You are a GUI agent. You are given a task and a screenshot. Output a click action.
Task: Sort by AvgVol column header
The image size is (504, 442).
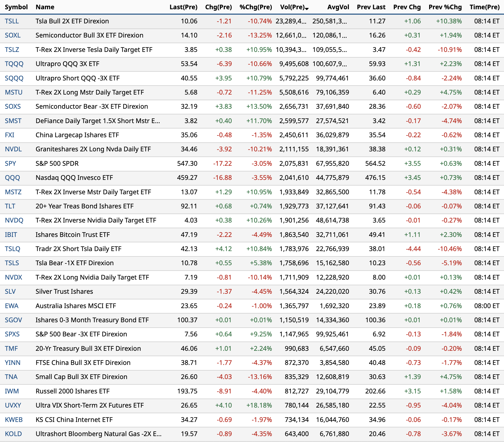(338, 7)
